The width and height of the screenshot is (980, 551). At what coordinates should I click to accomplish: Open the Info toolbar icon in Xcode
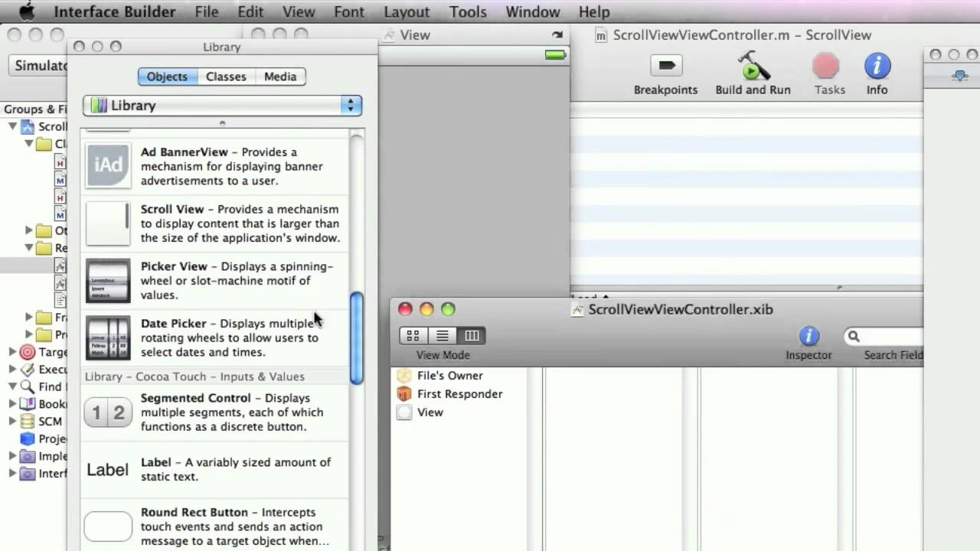point(877,66)
